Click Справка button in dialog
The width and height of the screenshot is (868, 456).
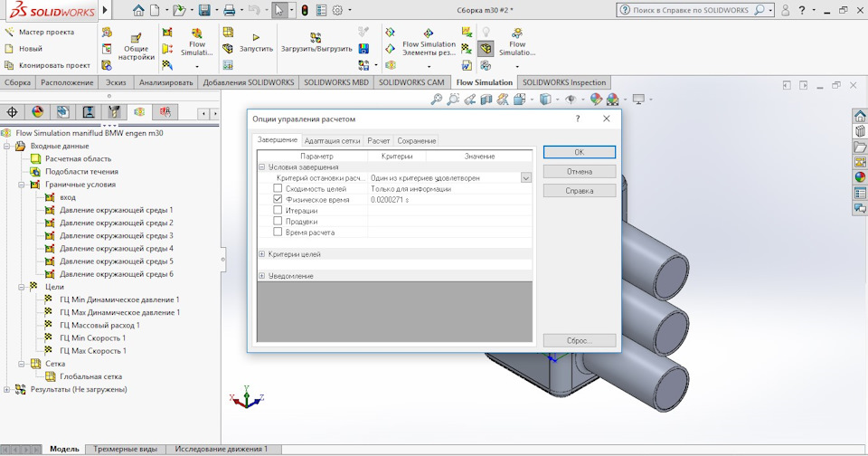pyautogui.click(x=579, y=191)
